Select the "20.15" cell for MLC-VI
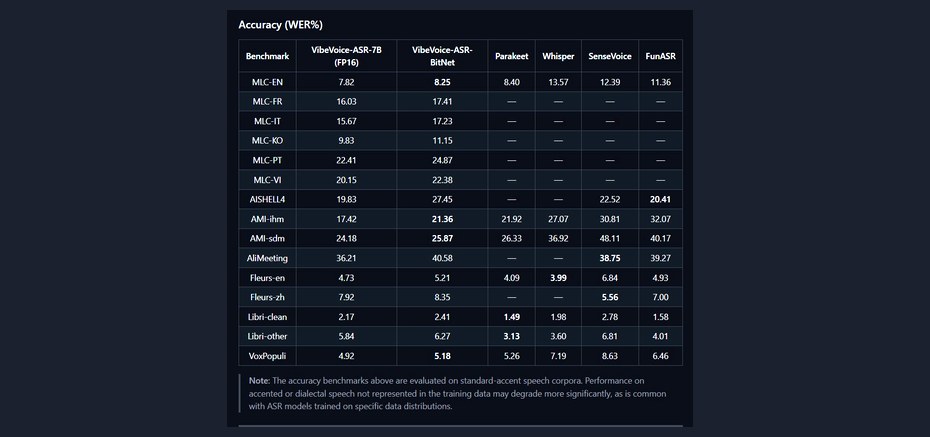Viewport: 930px width, 437px height. coord(346,180)
